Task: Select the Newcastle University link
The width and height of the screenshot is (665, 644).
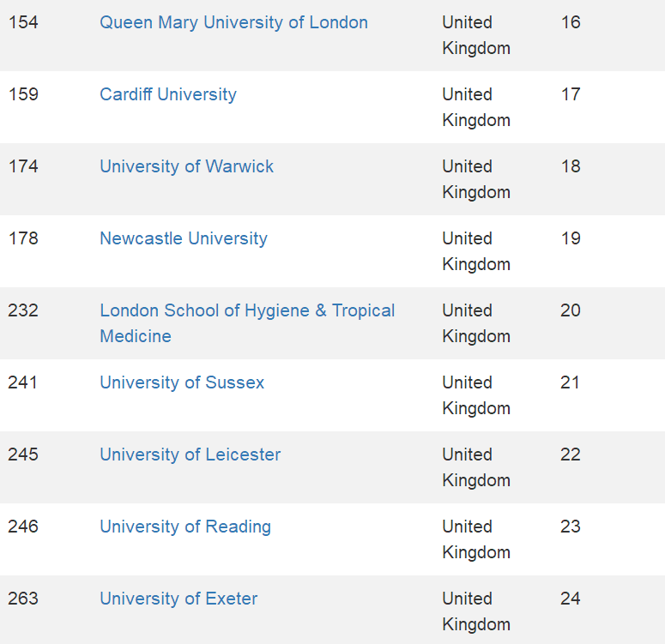Action: [184, 238]
